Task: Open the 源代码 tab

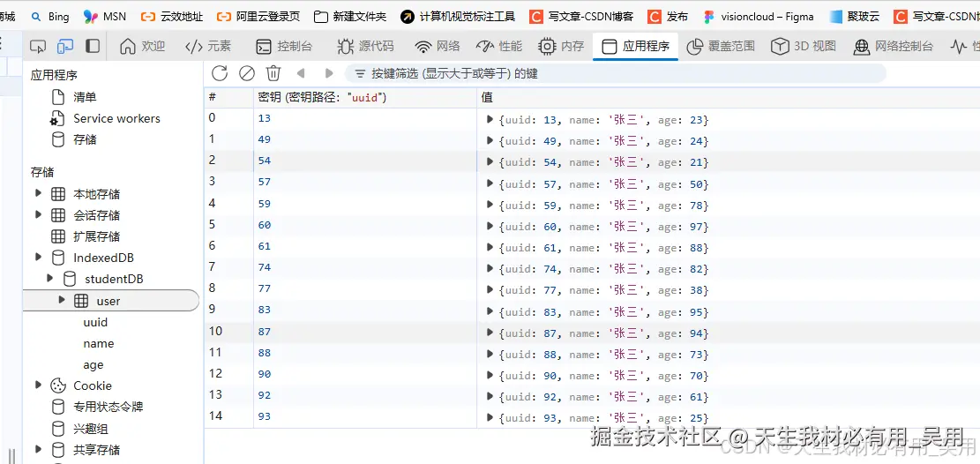Action: [365, 46]
